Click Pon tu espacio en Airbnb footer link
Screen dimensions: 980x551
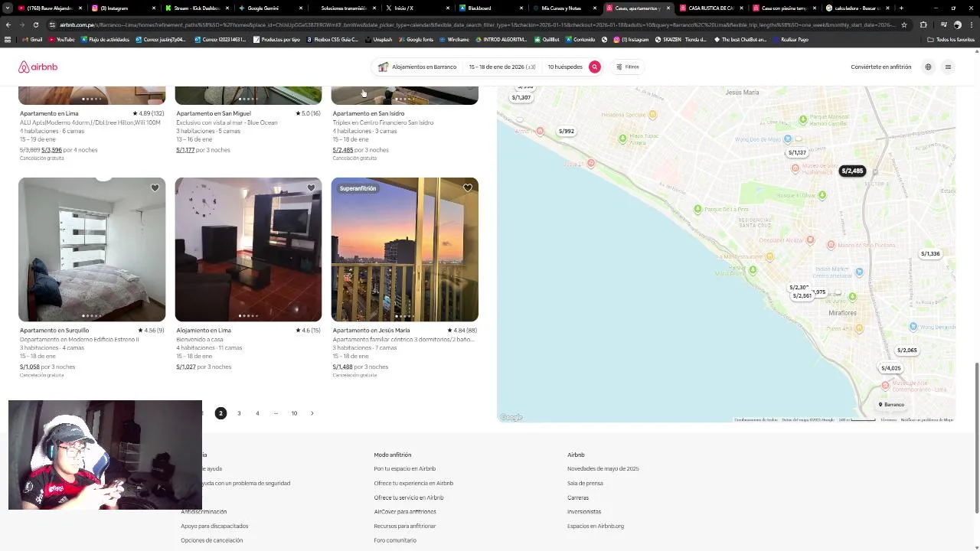coord(404,468)
